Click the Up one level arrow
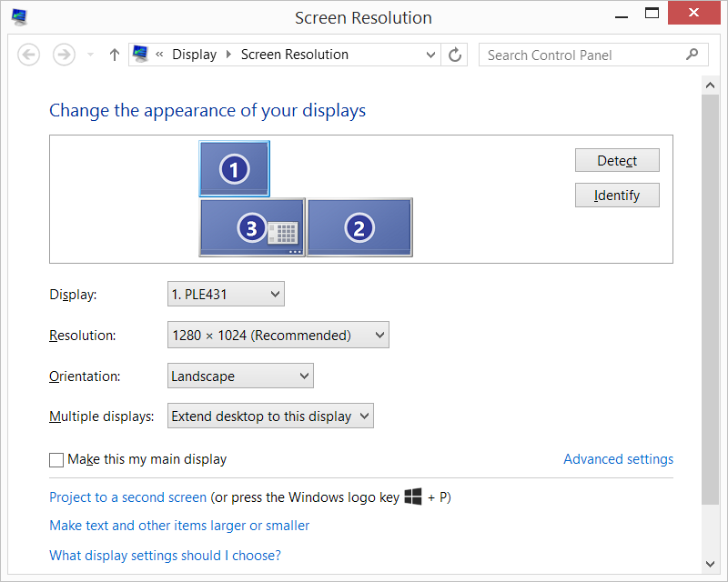Screen dimensions: 728x582 click(x=114, y=55)
